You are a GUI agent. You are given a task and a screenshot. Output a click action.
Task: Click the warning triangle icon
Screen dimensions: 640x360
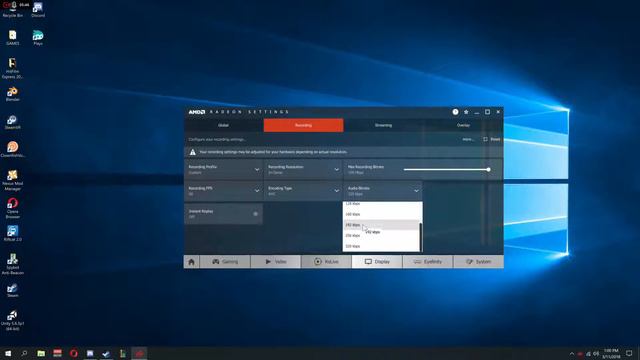[x=192, y=152]
